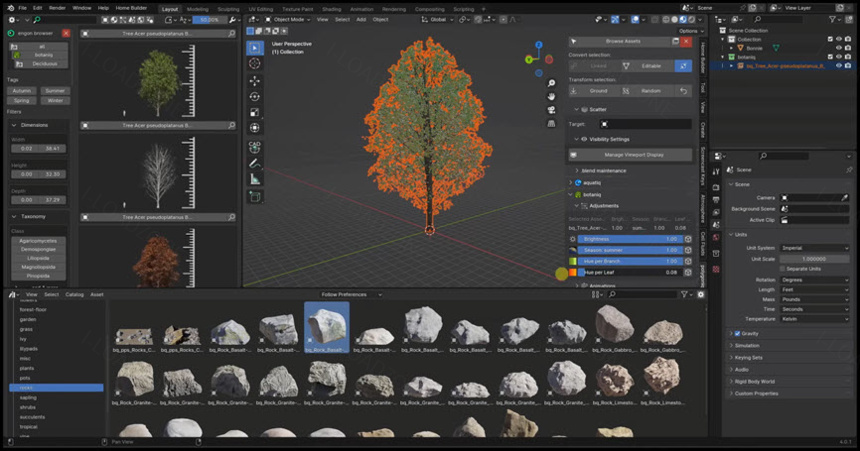Toggle visibility eye of Collection in outliner
This screenshot has width=860, height=451.
pyautogui.click(x=839, y=40)
